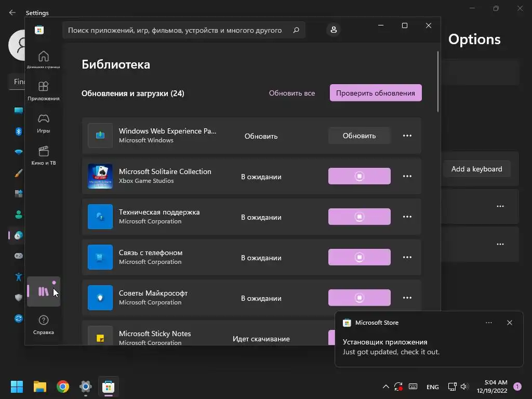
Task: Open upper three-dots menu in Settings window
Action: click(500, 206)
